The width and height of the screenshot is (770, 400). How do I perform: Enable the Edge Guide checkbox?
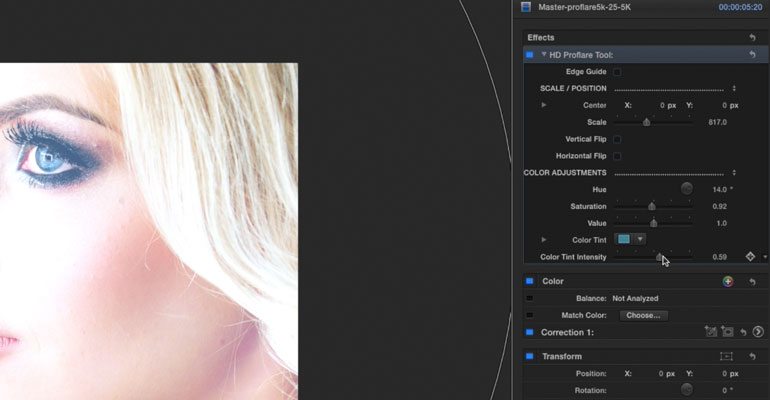[x=617, y=72]
